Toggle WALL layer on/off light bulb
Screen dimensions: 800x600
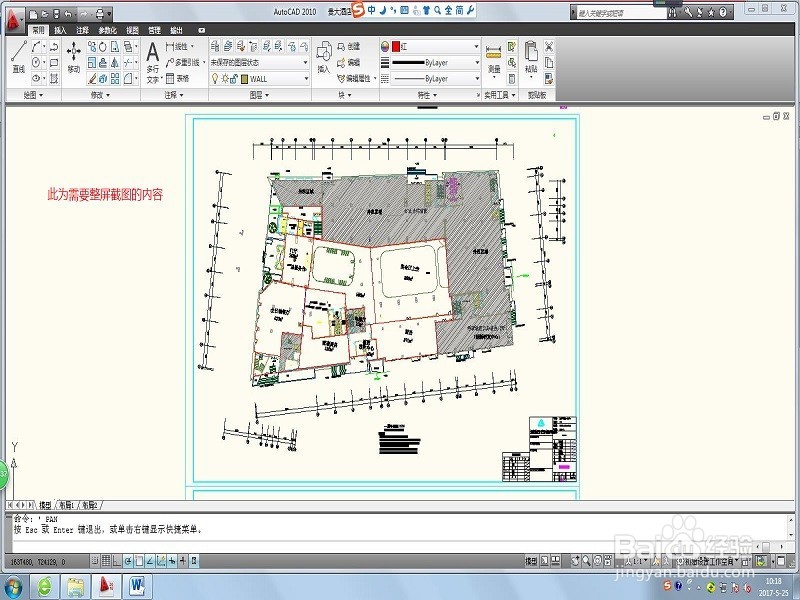215,79
